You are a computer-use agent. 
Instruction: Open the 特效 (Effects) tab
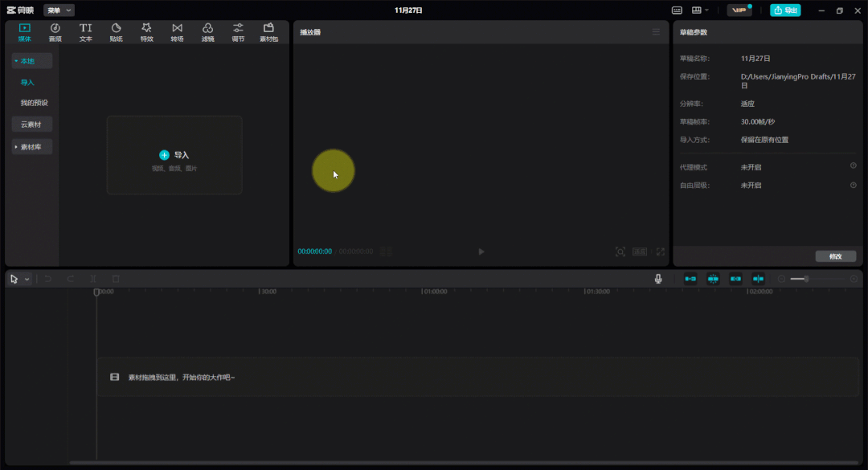point(146,32)
